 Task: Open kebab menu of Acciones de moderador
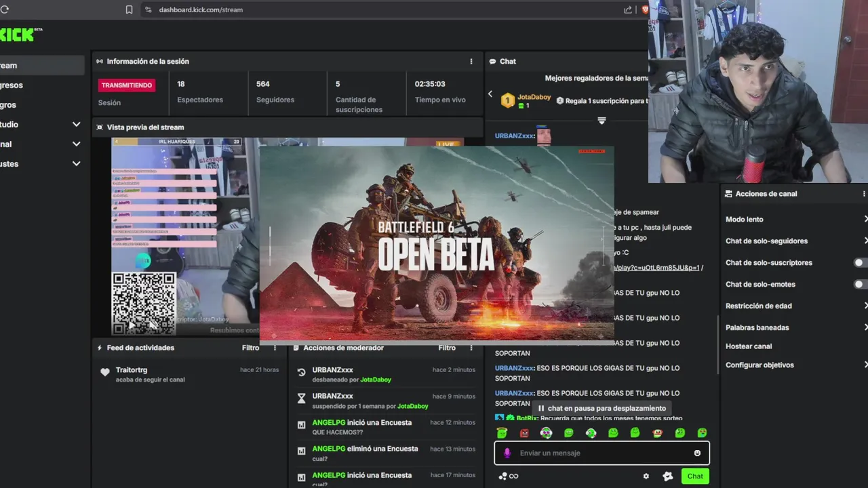tap(471, 348)
